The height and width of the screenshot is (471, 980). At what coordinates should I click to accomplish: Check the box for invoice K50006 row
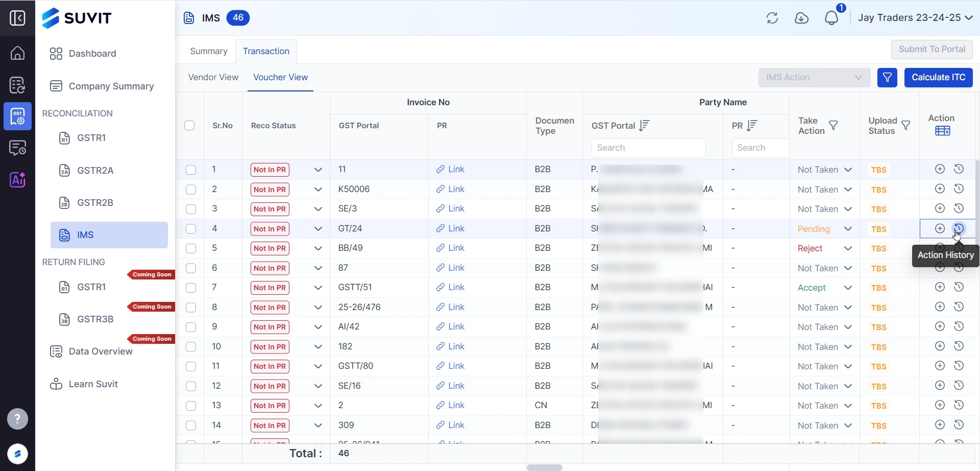[x=191, y=190]
